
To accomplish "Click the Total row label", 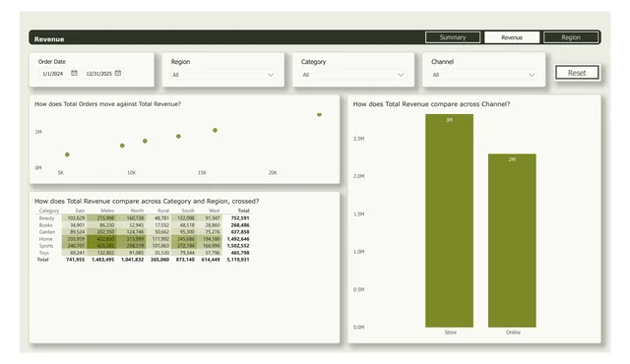I will click(43, 260).
